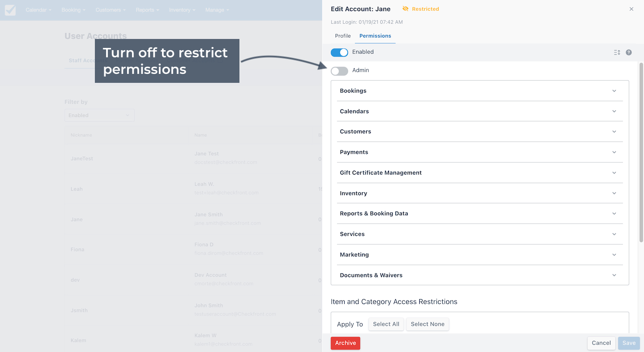This screenshot has height=352, width=644.
Task: Expand Documents & Waivers section
Action: (x=480, y=275)
